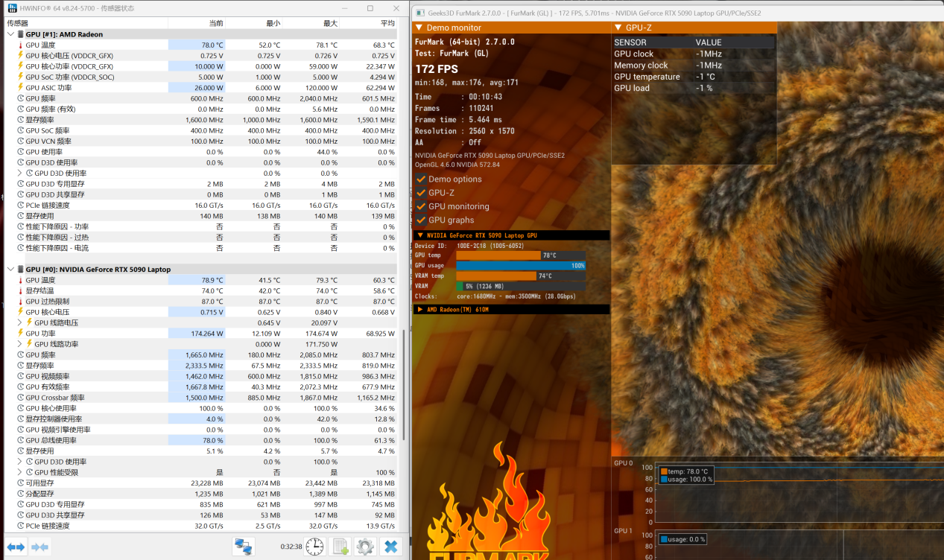The image size is (944, 560).
Task: Click the log file add icon
Action: [340, 546]
